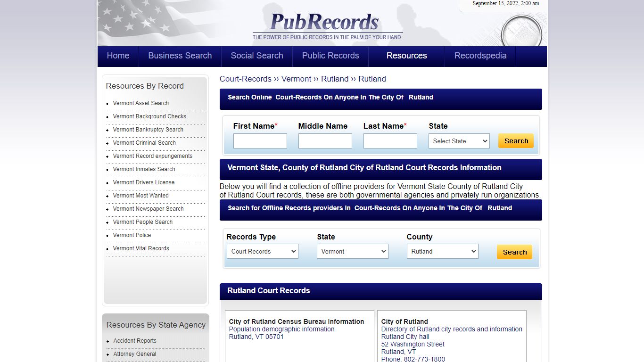Viewport: 644px width, 362px height.
Task: Open Recordspedia from the nav bar
Action: [480, 56]
